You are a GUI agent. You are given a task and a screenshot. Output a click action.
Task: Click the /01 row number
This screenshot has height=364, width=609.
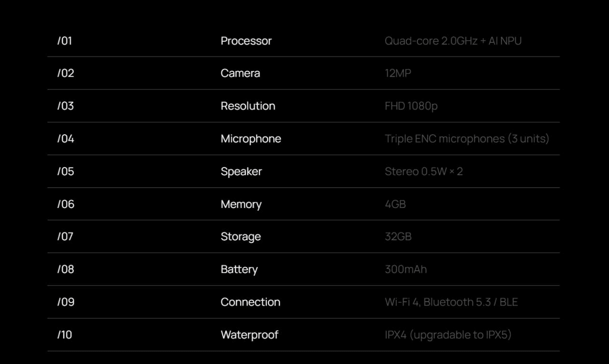[x=65, y=41]
